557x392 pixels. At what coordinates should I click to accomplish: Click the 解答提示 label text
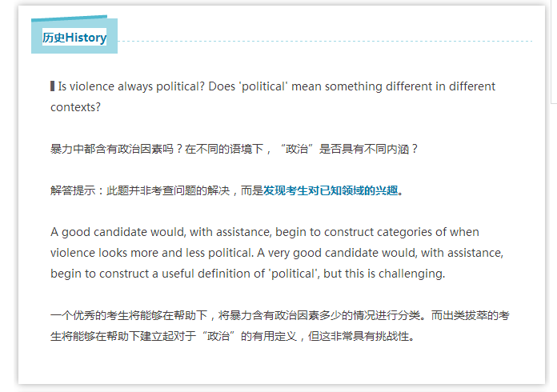click(x=73, y=190)
